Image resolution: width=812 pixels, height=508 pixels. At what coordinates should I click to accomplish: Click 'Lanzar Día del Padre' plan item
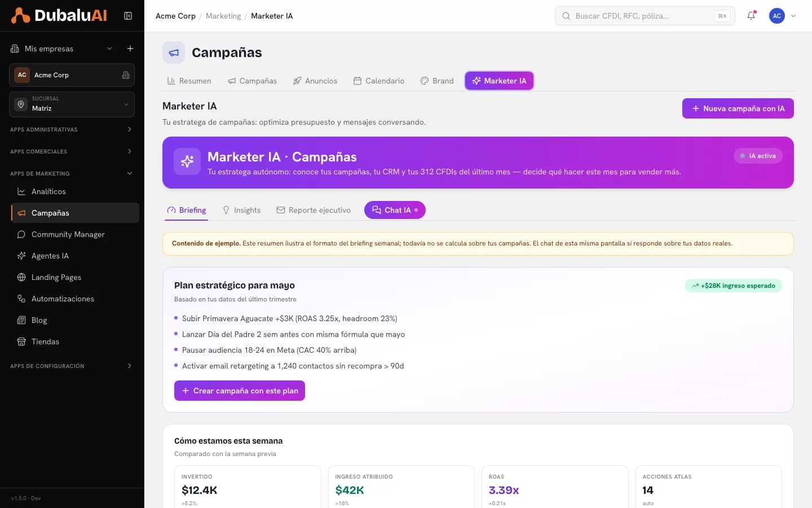[x=293, y=334]
